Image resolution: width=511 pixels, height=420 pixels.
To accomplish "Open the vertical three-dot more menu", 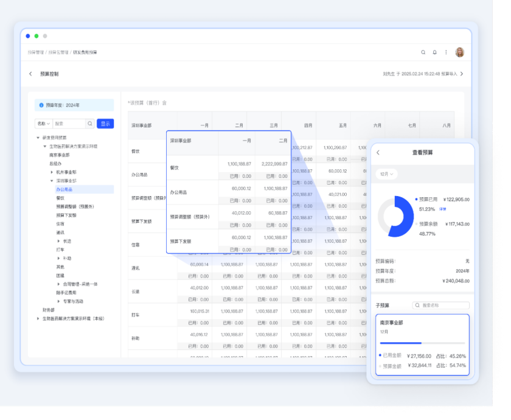I will pos(446,52).
